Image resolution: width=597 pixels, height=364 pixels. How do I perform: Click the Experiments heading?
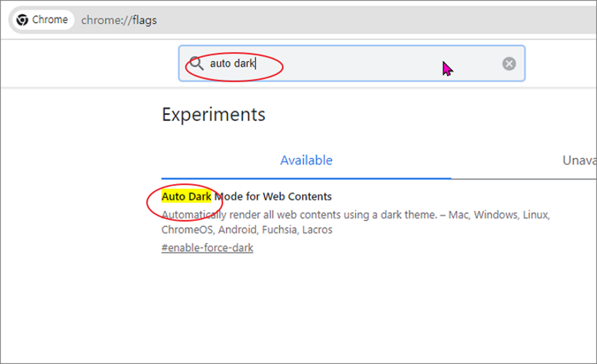pos(213,114)
